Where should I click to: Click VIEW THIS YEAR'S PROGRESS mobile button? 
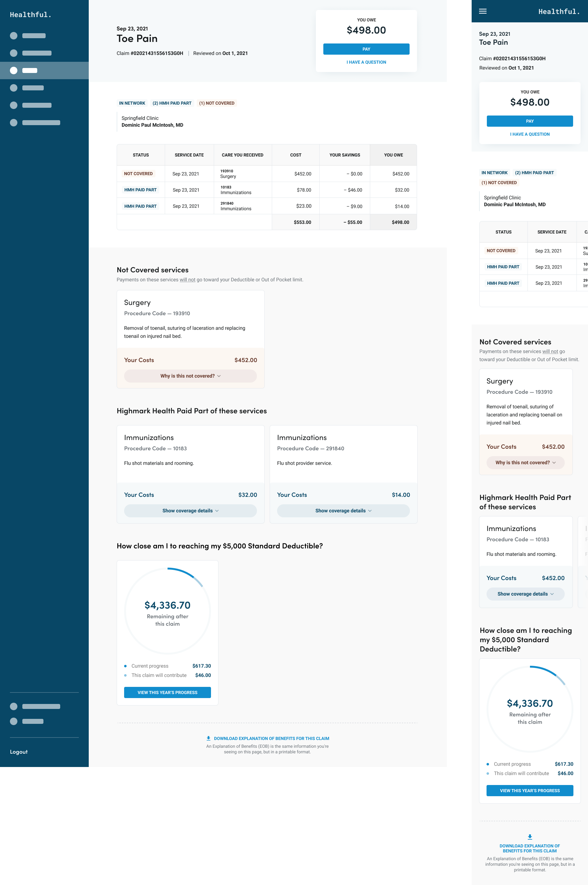529,790
